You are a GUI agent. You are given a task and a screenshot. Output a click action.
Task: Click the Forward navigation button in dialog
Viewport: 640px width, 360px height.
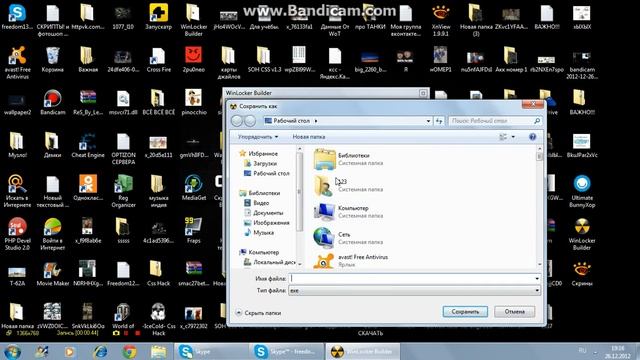tap(250, 121)
